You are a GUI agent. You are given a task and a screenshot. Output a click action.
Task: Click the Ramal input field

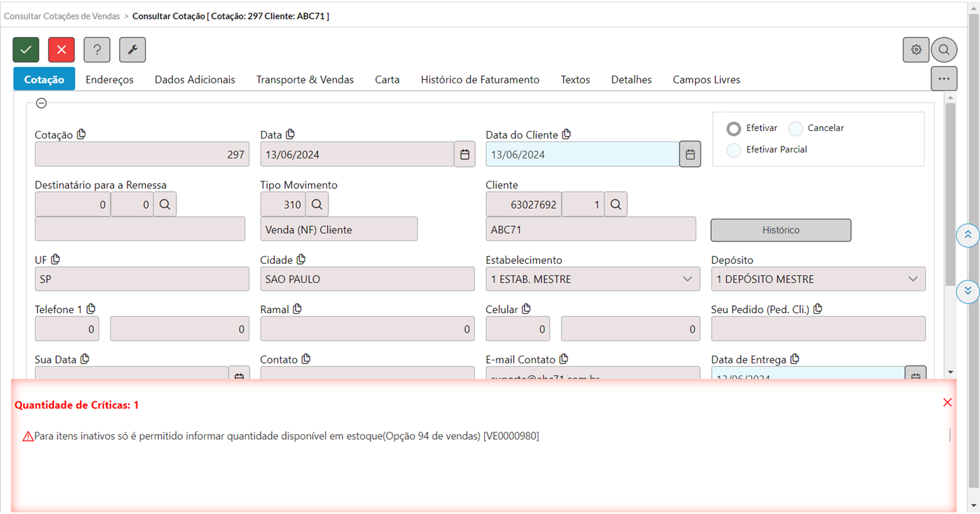(x=367, y=328)
